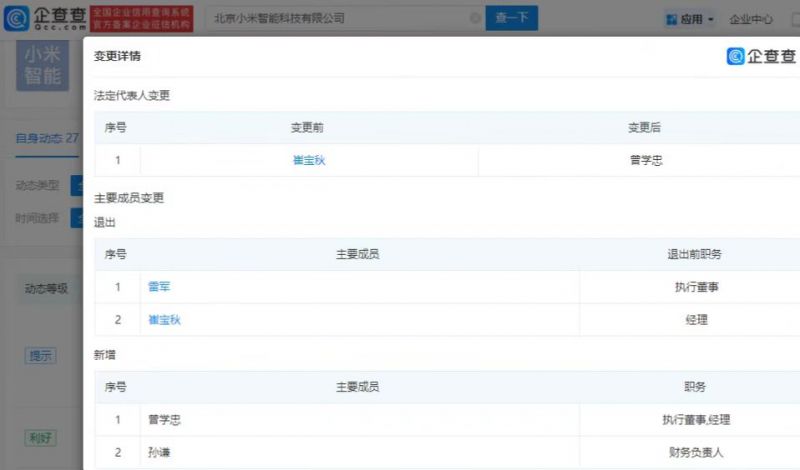Click the Qcc logo in the header
This screenshot has width=800, height=470.
tap(45, 18)
